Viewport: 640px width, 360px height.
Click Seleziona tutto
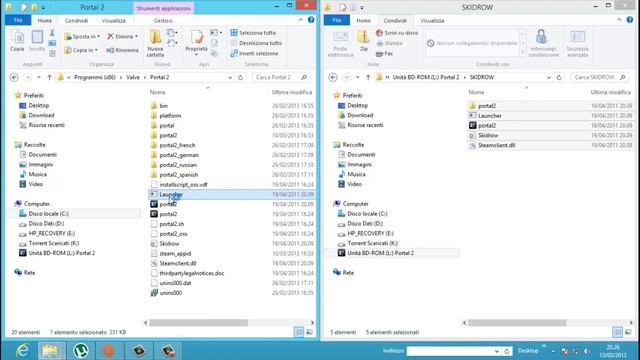point(253,33)
